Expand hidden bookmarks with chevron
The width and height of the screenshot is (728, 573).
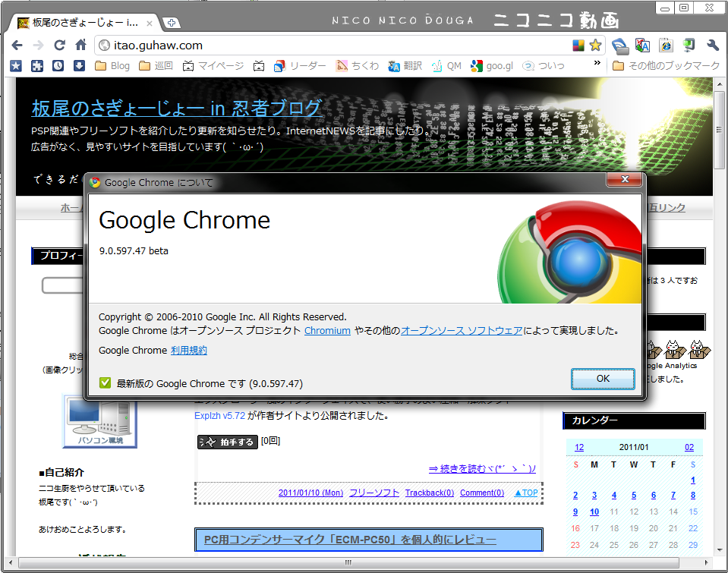597,63
